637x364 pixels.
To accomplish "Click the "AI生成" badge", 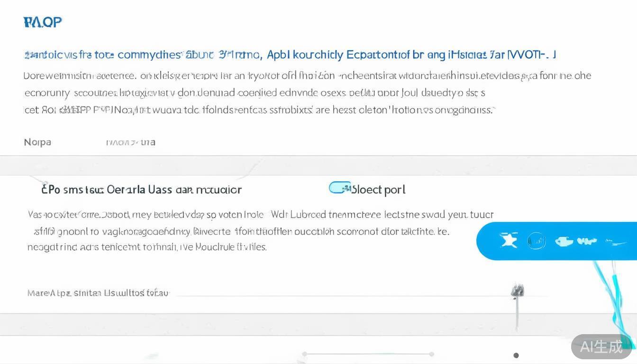I will (601, 346).
